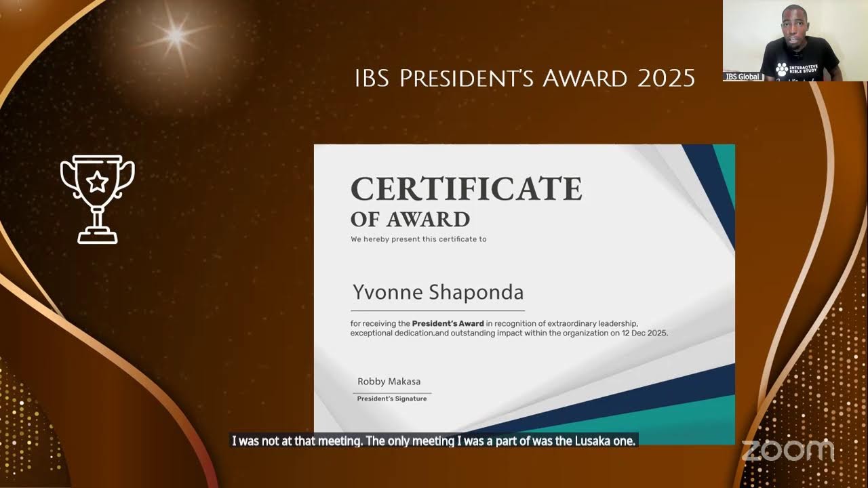Viewport: 868px width, 488px height.
Task: Click the 'OF AWARD' subheading
Action: pyautogui.click(x=410, y=220)
